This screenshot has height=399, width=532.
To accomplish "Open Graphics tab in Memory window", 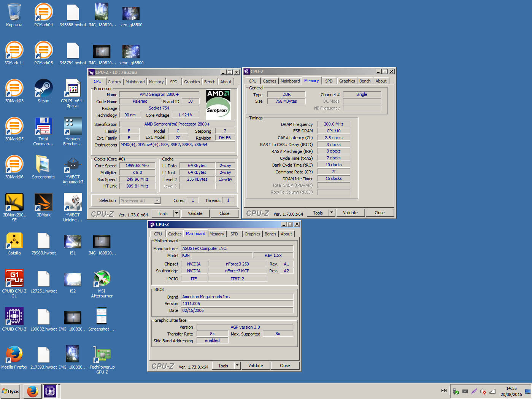I will (347, 81).
